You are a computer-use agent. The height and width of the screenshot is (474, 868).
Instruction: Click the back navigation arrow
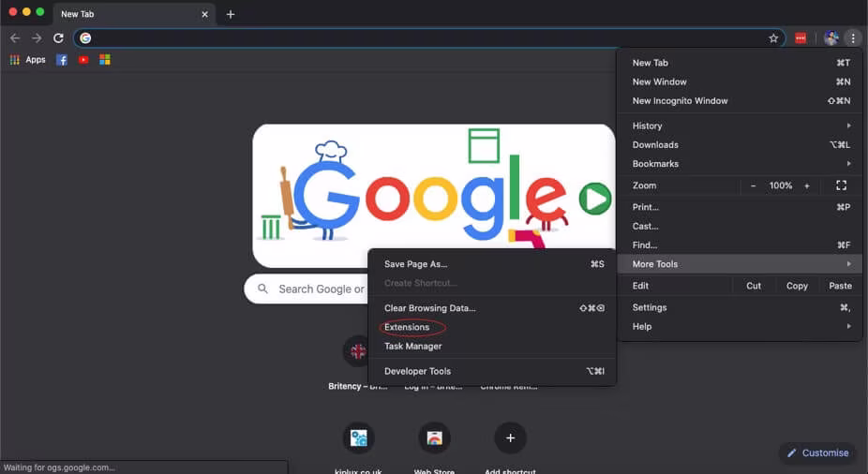(15, 38)
